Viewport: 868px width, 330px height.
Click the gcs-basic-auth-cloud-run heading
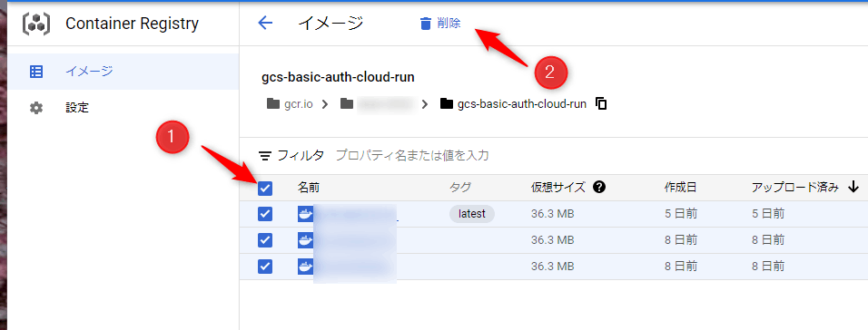[x=338, y=77]
